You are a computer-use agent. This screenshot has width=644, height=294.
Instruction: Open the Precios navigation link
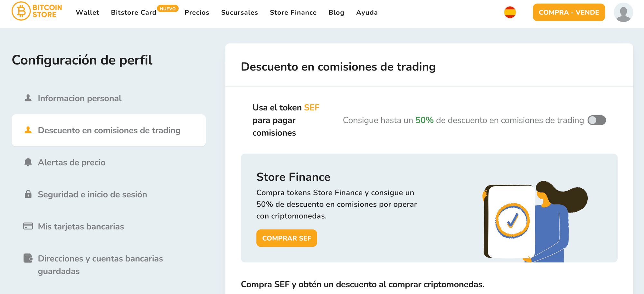197,13
